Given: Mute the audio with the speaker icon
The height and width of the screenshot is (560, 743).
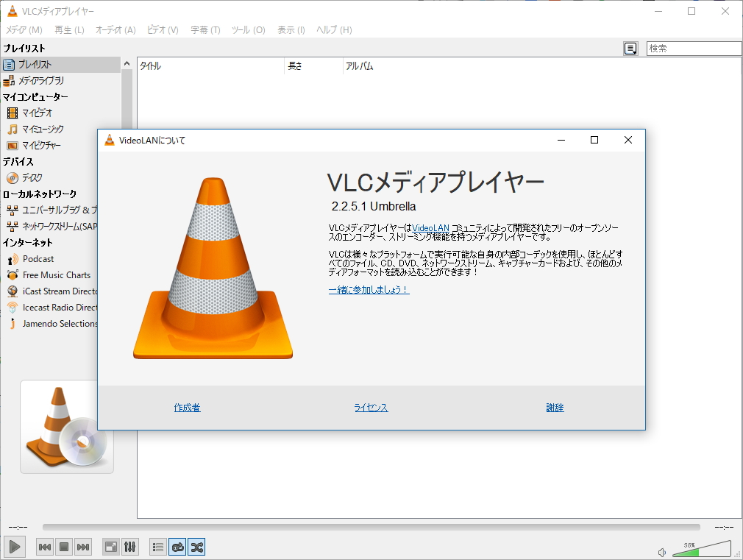Looking at the screenshot, I should [x=664, y=550].
